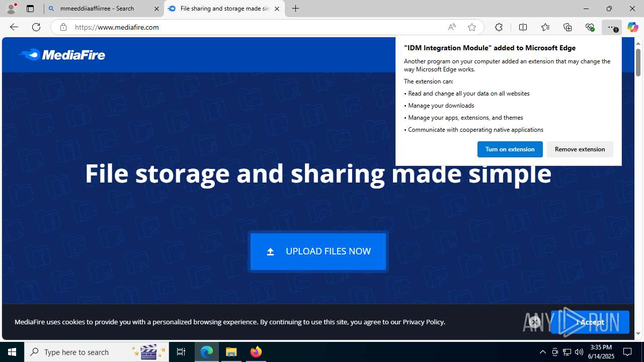Open the notification center icon

click(x=627, y=352)
